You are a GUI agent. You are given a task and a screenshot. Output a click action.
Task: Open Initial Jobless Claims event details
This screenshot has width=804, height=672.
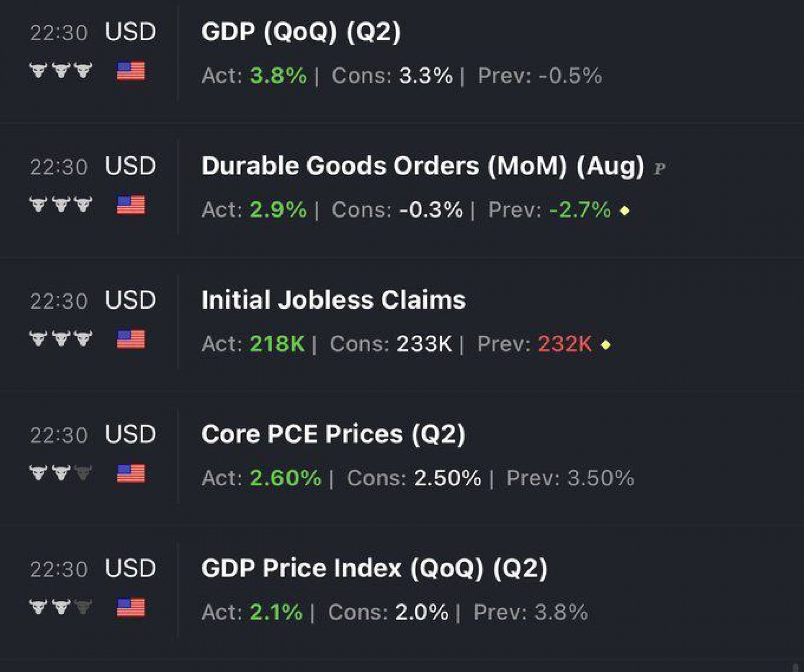pos(333,300)
